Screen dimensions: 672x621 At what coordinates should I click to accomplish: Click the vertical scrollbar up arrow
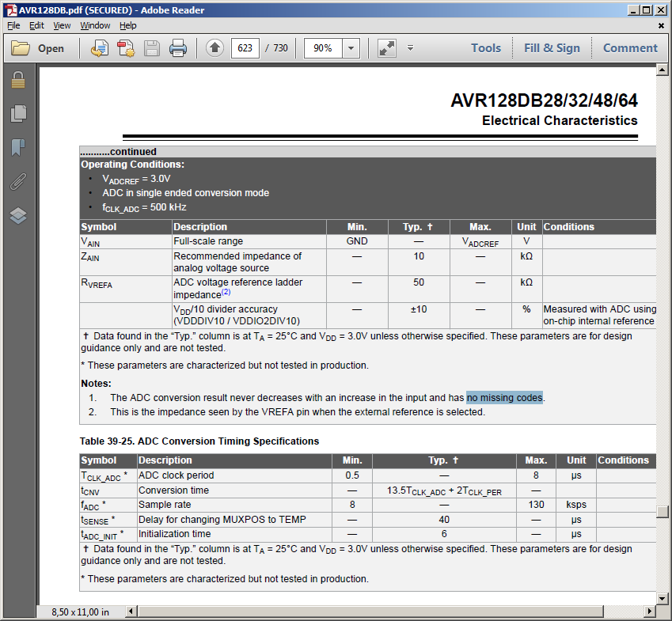coord(663,70)
